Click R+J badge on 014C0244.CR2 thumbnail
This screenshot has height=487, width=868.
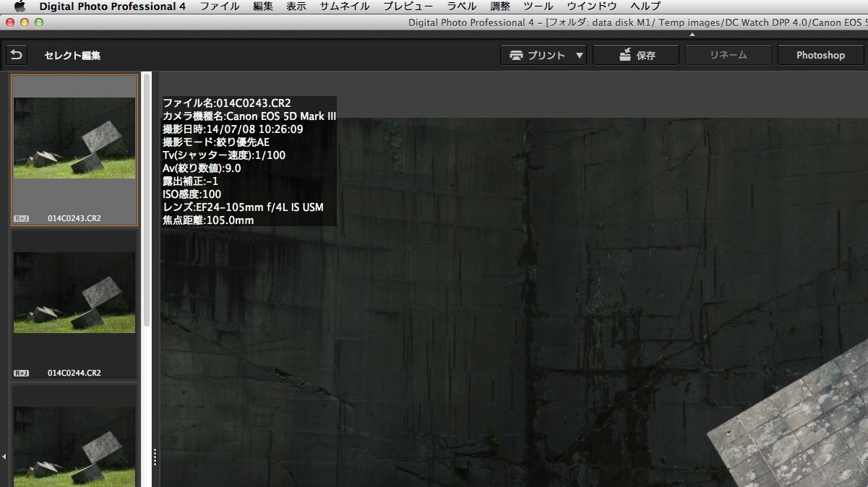pos(21,373)
